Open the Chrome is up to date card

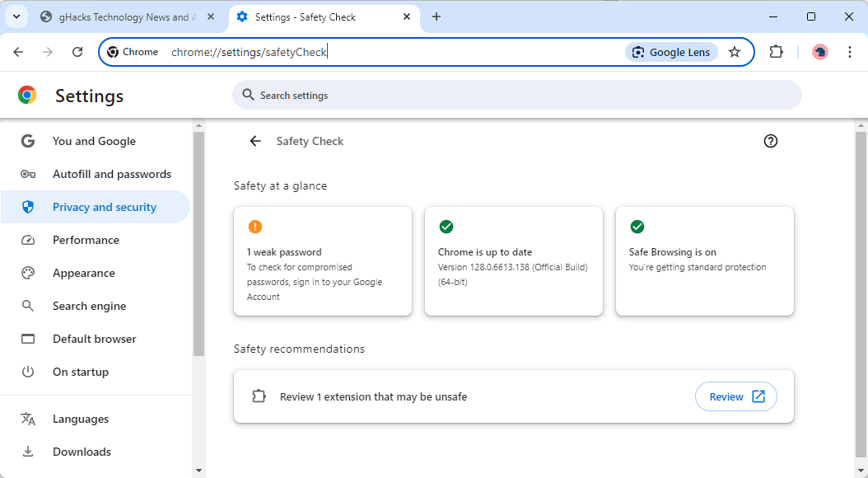(514, 261)
